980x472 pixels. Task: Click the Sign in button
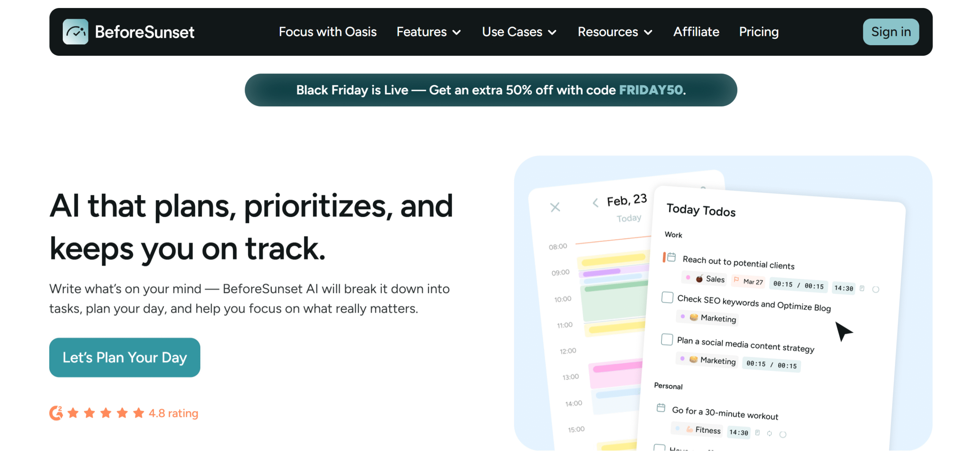pos(890,32)
